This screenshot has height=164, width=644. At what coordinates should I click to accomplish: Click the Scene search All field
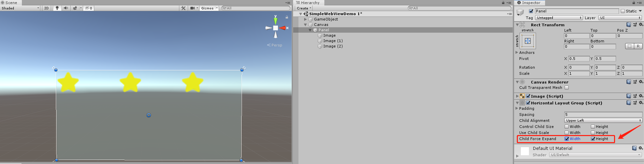tap(256, 8)
